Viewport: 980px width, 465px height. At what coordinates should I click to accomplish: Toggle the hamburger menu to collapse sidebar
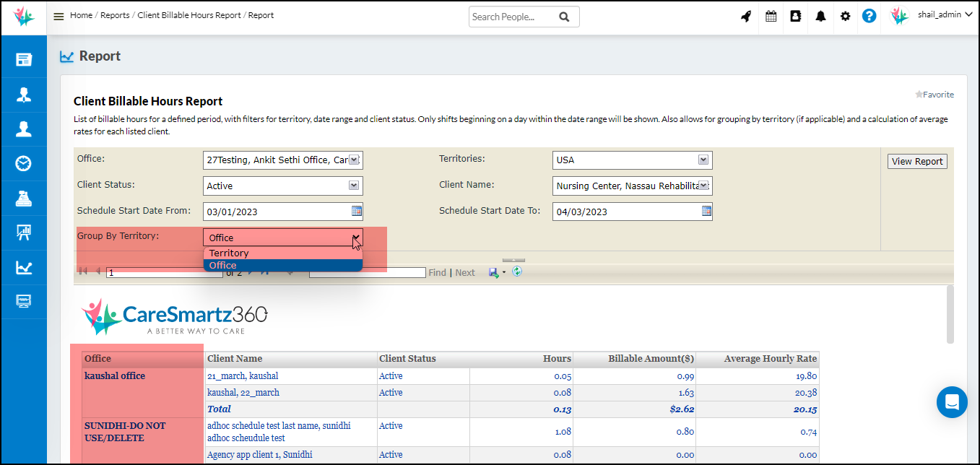tap(58, 16)
